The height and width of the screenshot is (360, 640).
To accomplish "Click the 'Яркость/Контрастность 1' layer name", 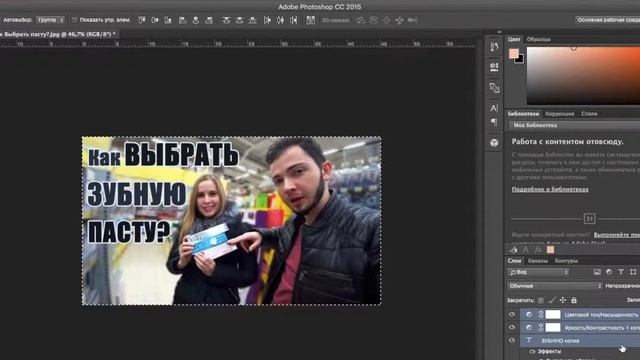I will pos(602,327).
